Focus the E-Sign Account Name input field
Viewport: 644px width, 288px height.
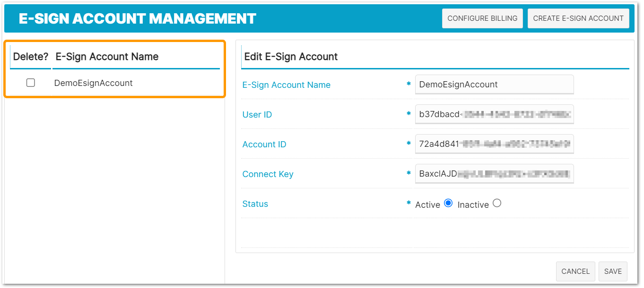coord(494,85)
